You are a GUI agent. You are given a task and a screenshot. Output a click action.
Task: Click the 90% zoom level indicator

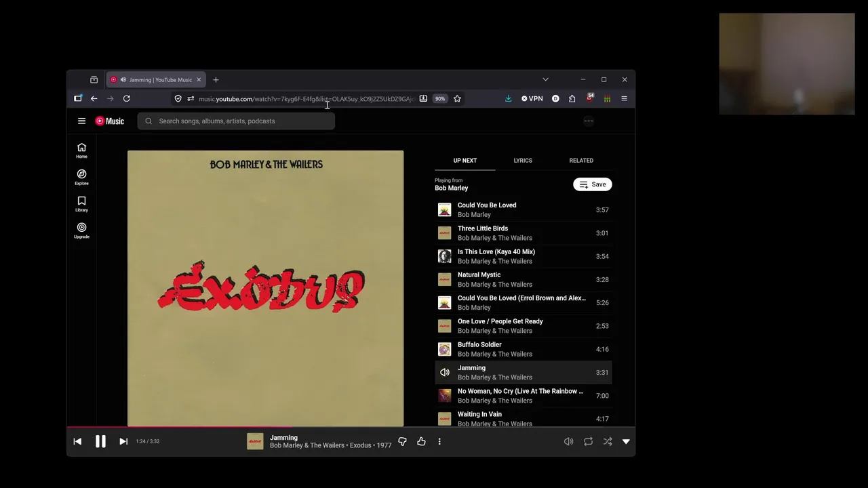point(440,98)
